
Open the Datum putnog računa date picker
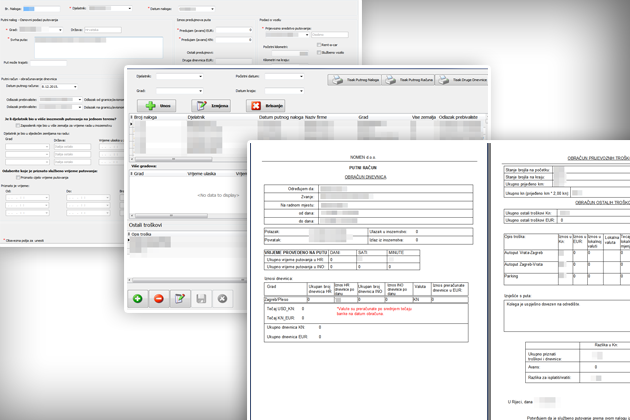[73, 86]
